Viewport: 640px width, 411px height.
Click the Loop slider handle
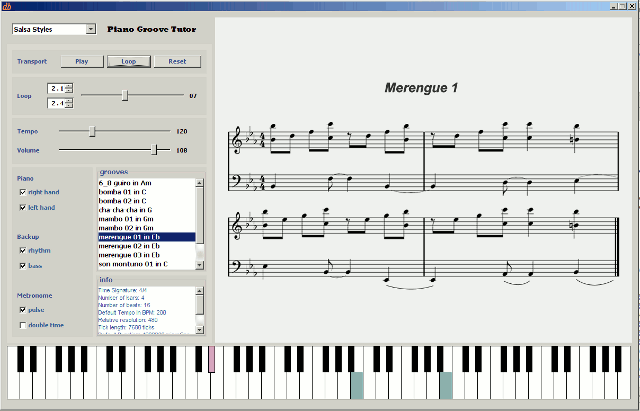(x=125, y=96)
